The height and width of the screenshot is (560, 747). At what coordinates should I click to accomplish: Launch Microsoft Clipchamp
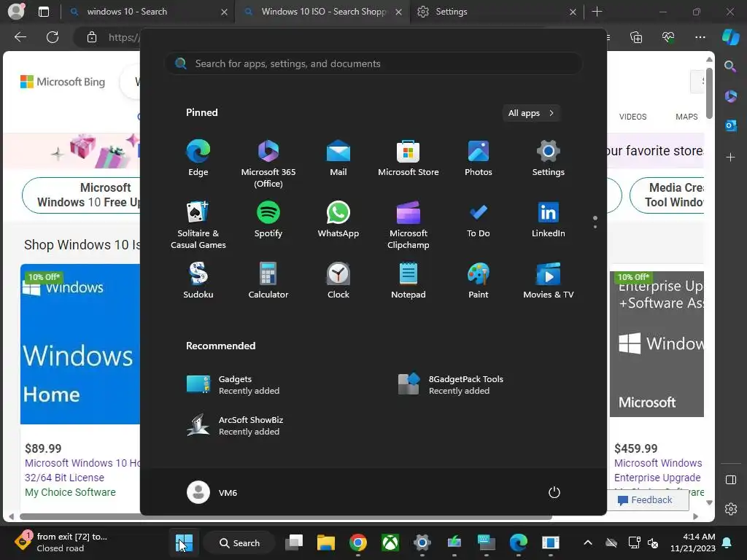tap(409, 225)
